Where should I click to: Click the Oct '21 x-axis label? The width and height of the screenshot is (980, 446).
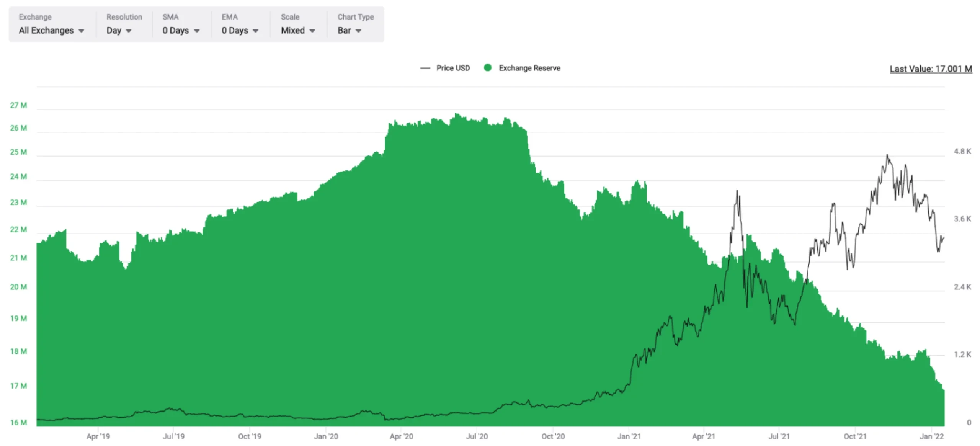tap(855, 436)
